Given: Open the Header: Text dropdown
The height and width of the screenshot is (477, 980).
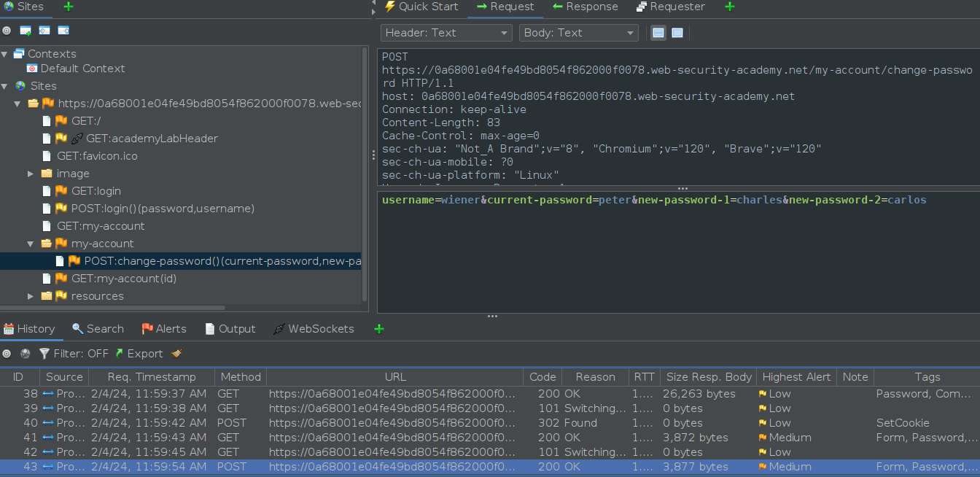Looking at the screenshot, I should (446, 33).
